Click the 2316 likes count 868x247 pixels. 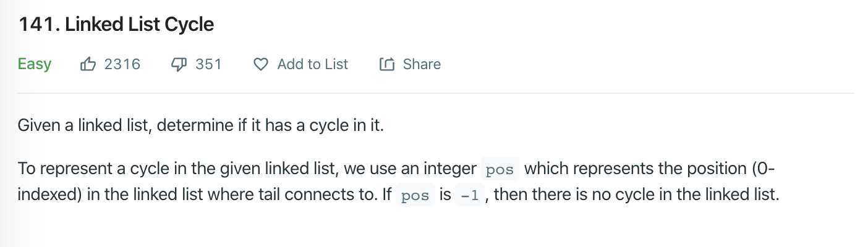click(122, 64)
